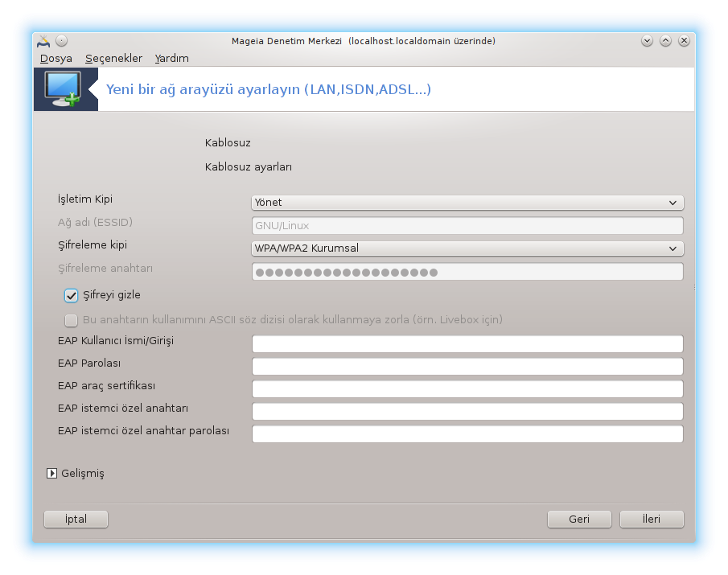Close the Mageia Denetim Merkezi window
The height and width of the screenshot is (575, 728).
point(684,41)
